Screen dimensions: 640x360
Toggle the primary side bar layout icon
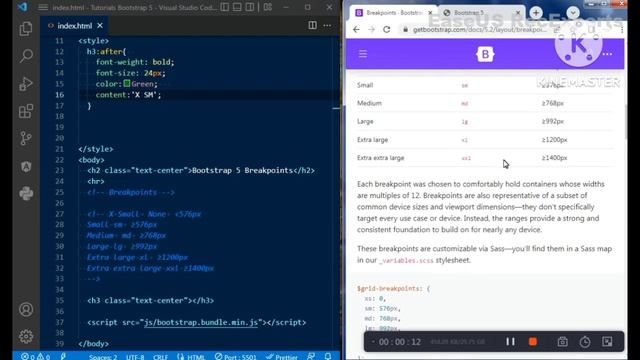(x=224, y=7)
